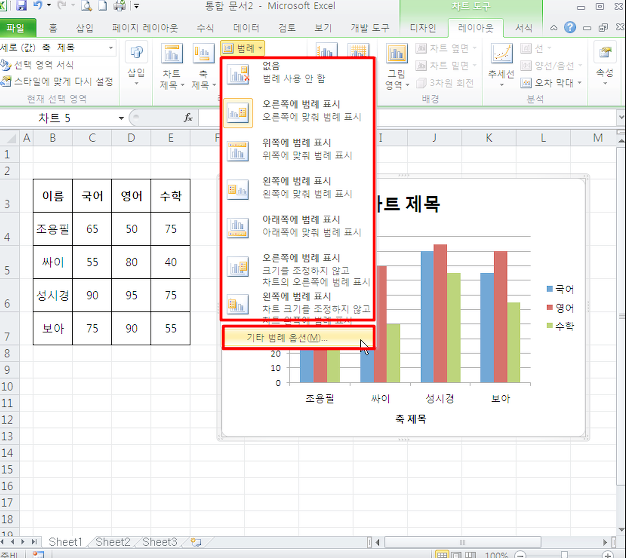Open the 그림 영역 (Plot Area) button

[397, 66]
